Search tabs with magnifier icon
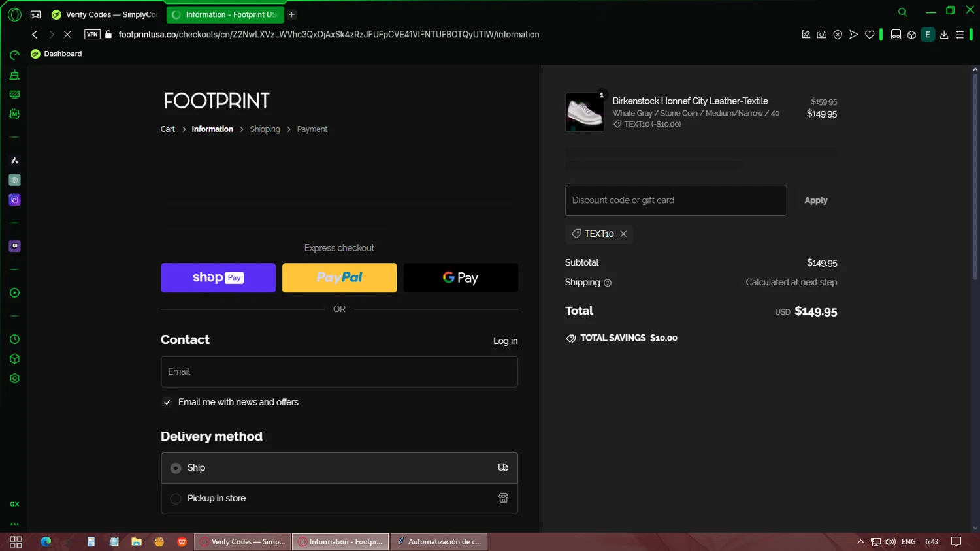 pyautogui.click(x=902, y=12)
